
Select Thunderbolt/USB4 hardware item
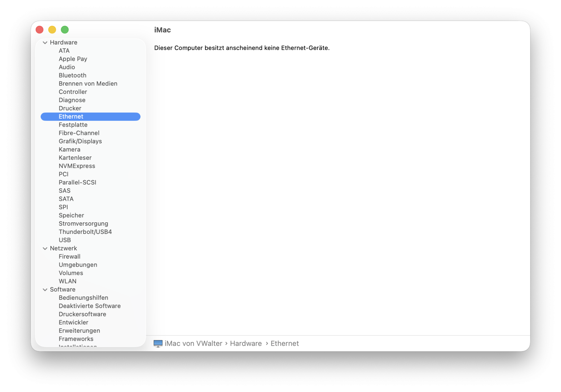pyautogui.click(x=85, y=232)
